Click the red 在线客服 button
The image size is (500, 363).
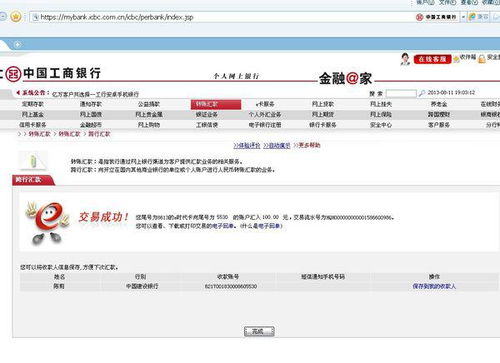click(x=432, y=59)
